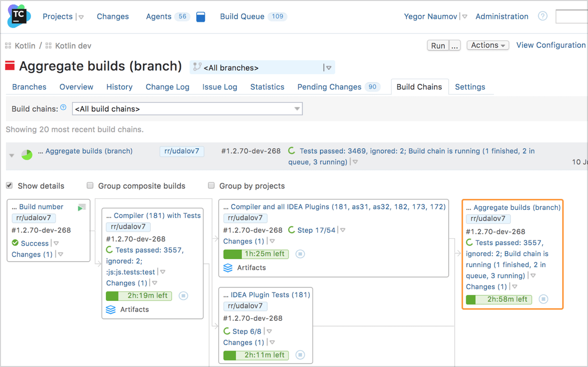Viewport: 588px width, 367px height.
Task: Click the TeamCity logo icon
Action: (19, 16)
